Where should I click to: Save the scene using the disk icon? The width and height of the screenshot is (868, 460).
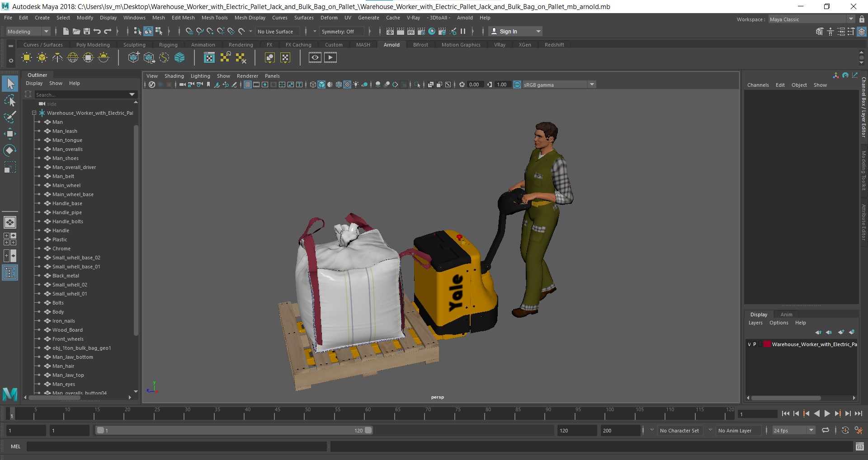[x=86, y=31]
